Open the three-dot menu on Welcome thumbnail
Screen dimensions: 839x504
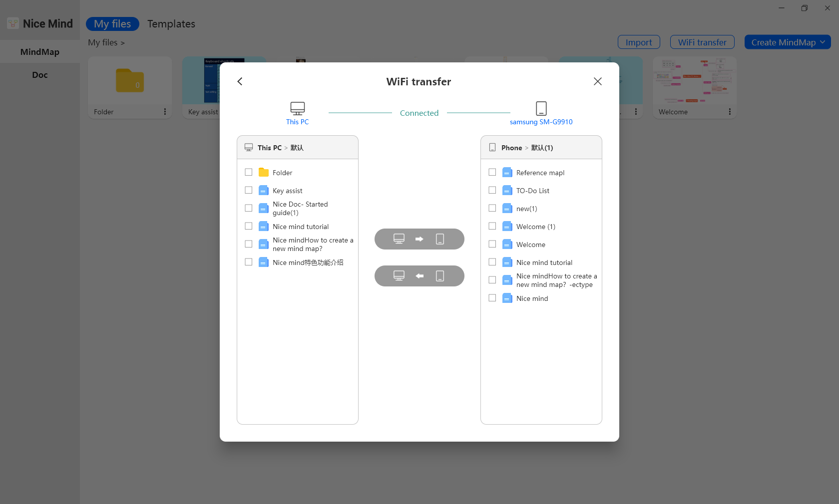pyautogui.click(x=729, y=112)
